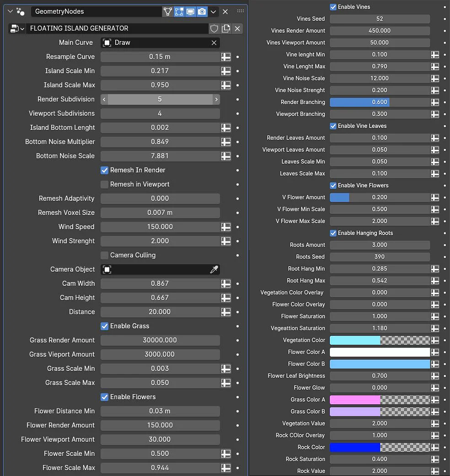
Task: Disable the Enable Hanging Roots checkbox
Action: tap(333, 233)
